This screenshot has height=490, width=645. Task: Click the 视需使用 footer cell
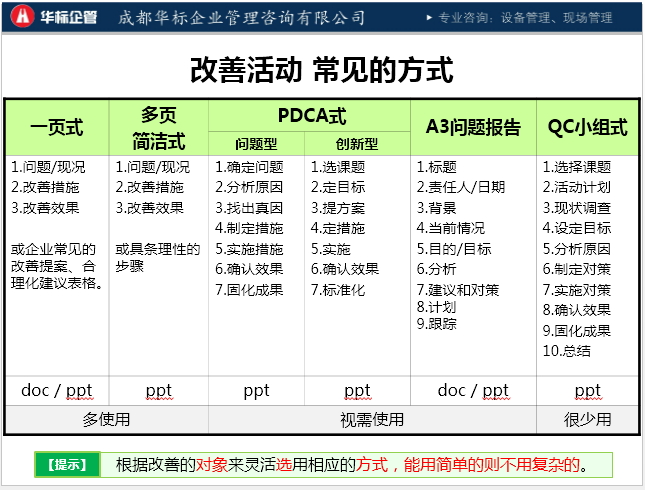372,419
